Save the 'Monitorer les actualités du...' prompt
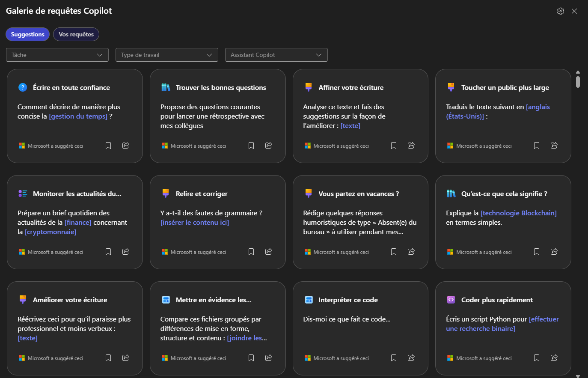Screen dimensions: 588x378 (108, 252)
